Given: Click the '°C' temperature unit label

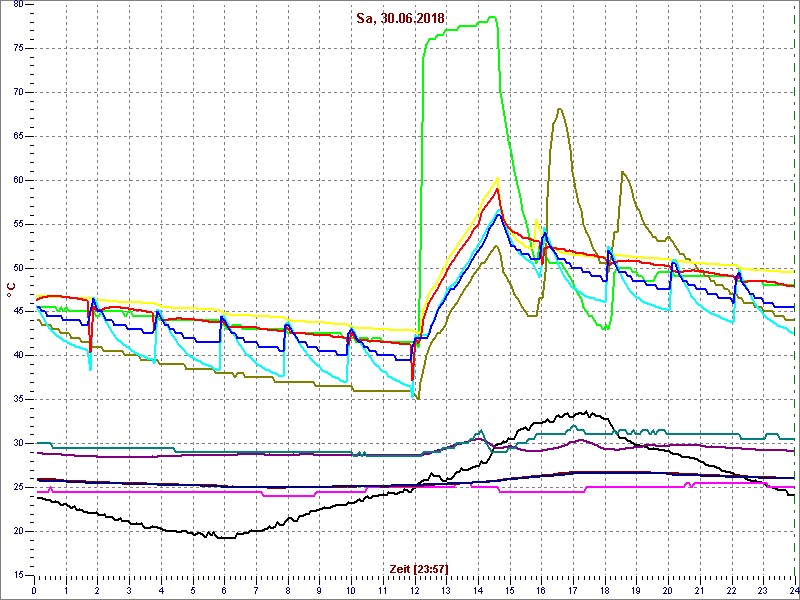Looking at the screenshot, I should coord(10,290).
